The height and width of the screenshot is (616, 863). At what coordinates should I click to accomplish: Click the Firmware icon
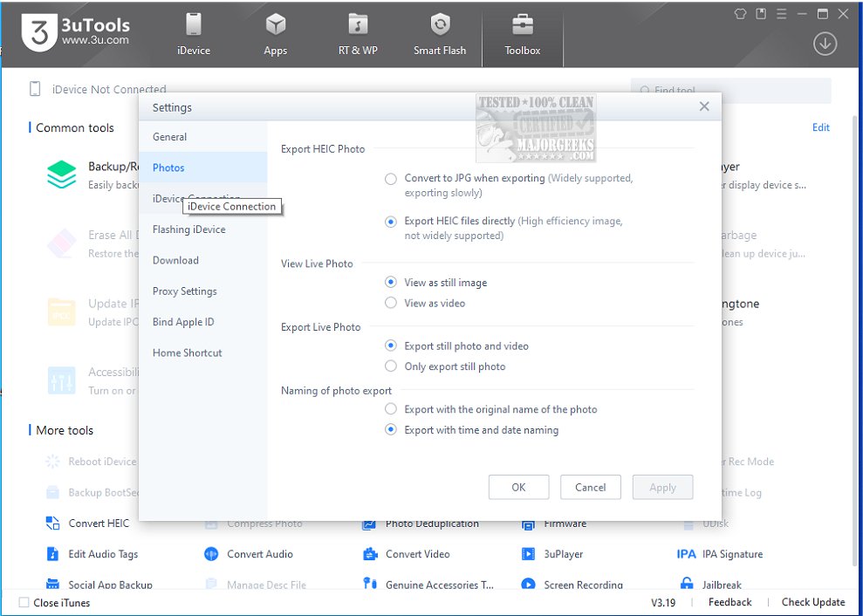click(528, 524)
